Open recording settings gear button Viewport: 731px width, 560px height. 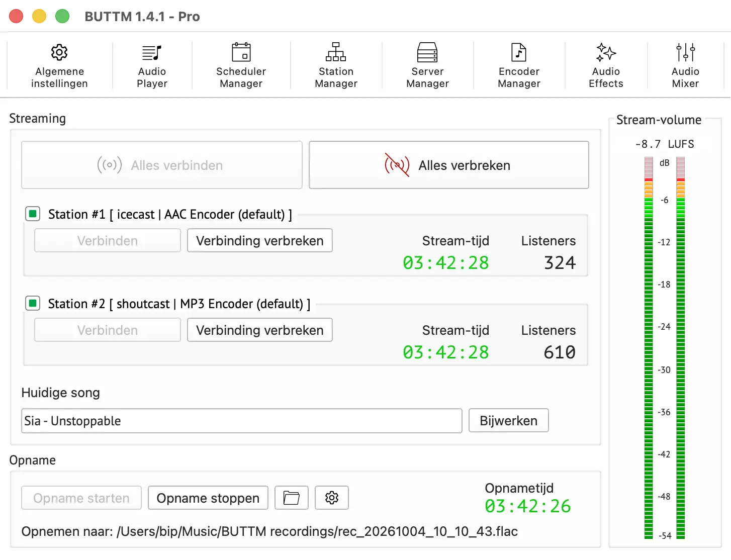pyautogui.click(x=332, y=498)
